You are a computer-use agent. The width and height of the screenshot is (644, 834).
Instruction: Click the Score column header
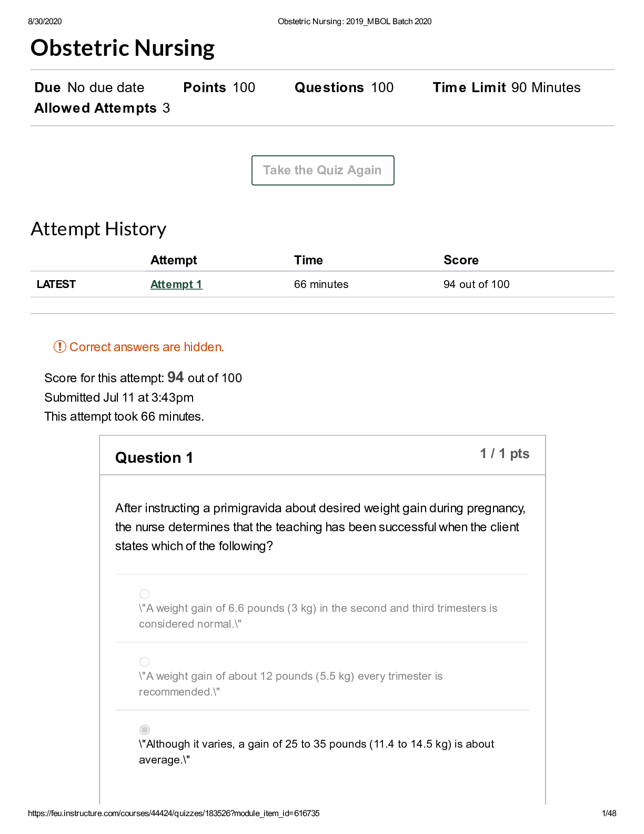point(461,260)
